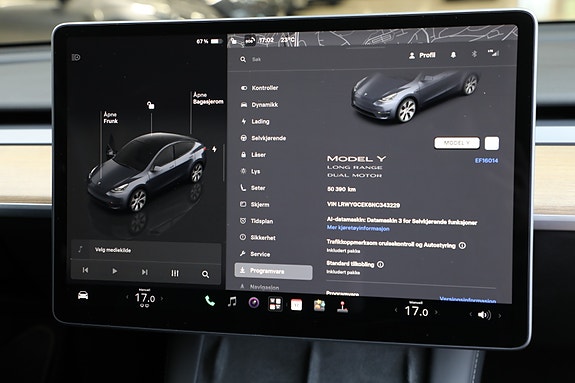Tap the padlock unlock icon above car
Image resolution: width=575 pixels, height=383 pixels.
click(150, 106)
